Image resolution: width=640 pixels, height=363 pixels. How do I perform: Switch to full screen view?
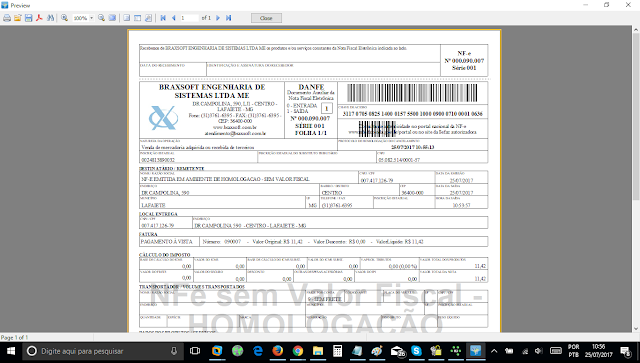click(112, 18)
